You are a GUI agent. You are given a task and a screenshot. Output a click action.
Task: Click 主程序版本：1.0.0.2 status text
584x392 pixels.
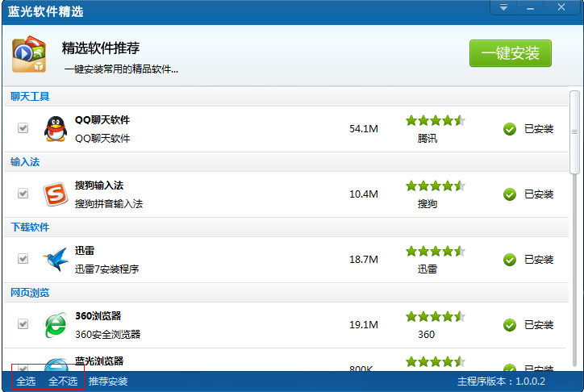(x=501, y=382)
